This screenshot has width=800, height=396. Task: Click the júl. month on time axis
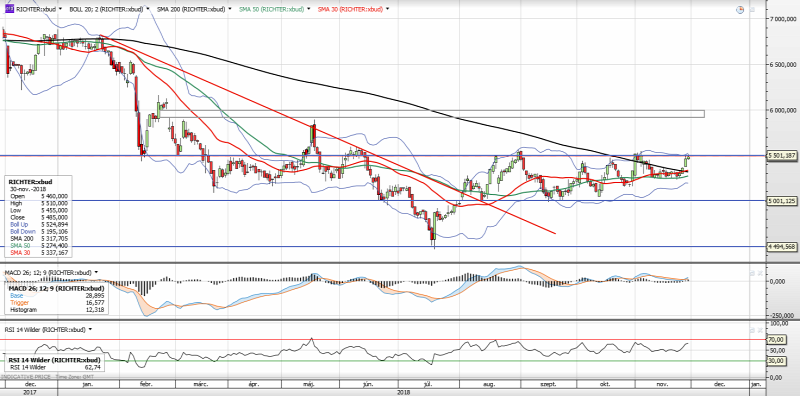click(x=428, y=383)
